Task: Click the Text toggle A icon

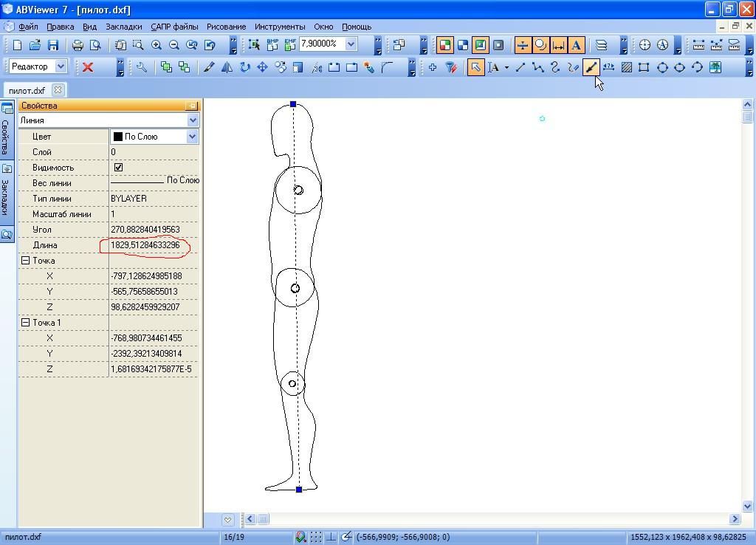Action: coord(576,45)
